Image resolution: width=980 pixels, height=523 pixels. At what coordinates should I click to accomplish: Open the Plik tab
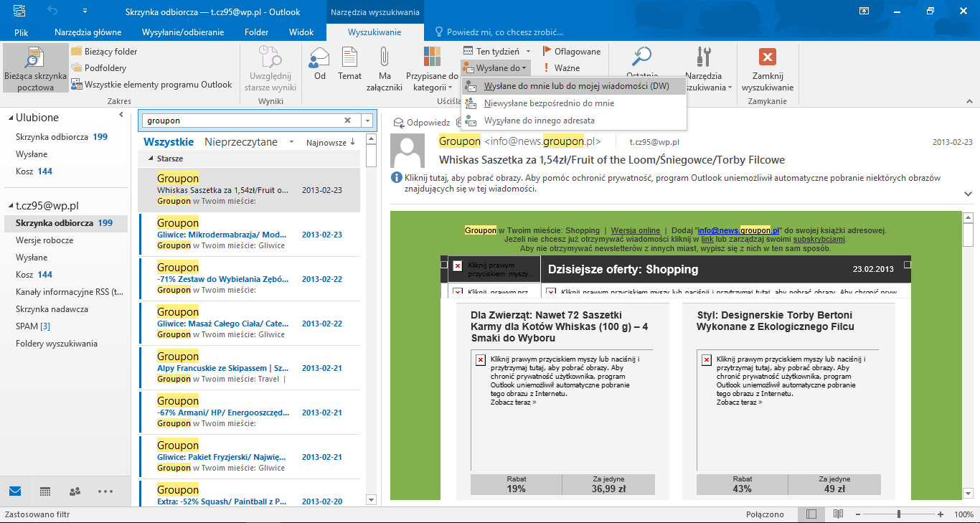click(x=21, y=32)
